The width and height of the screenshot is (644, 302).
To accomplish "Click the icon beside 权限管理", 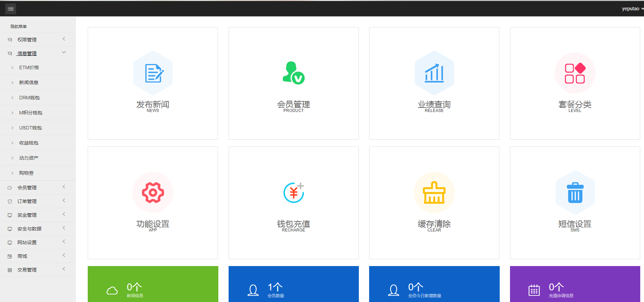I will tap(10, 40).
